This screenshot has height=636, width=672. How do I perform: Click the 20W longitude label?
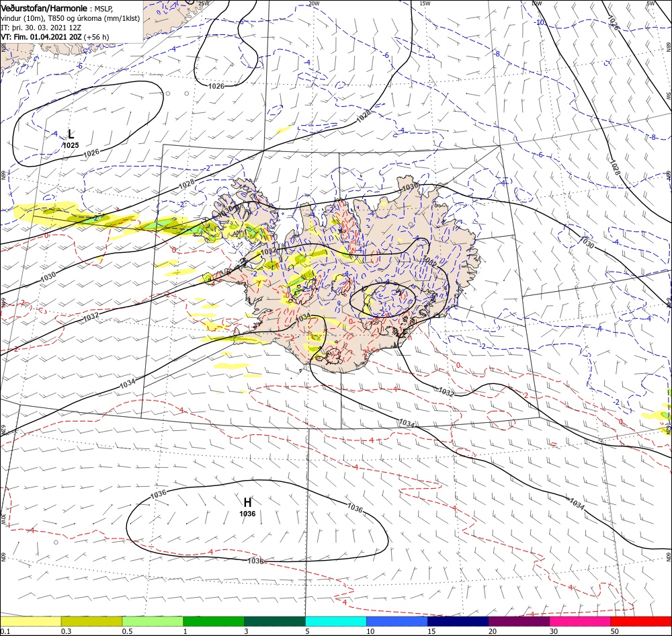pyautogui.click(x=314, y=3)
